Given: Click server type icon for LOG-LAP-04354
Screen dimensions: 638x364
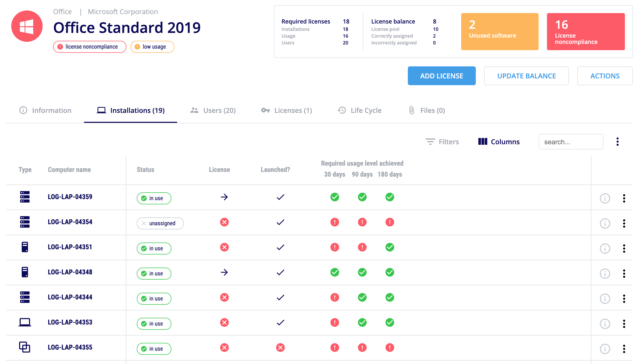Looking at the screenshot, I should pyautogui.click(x=25, y=222).
